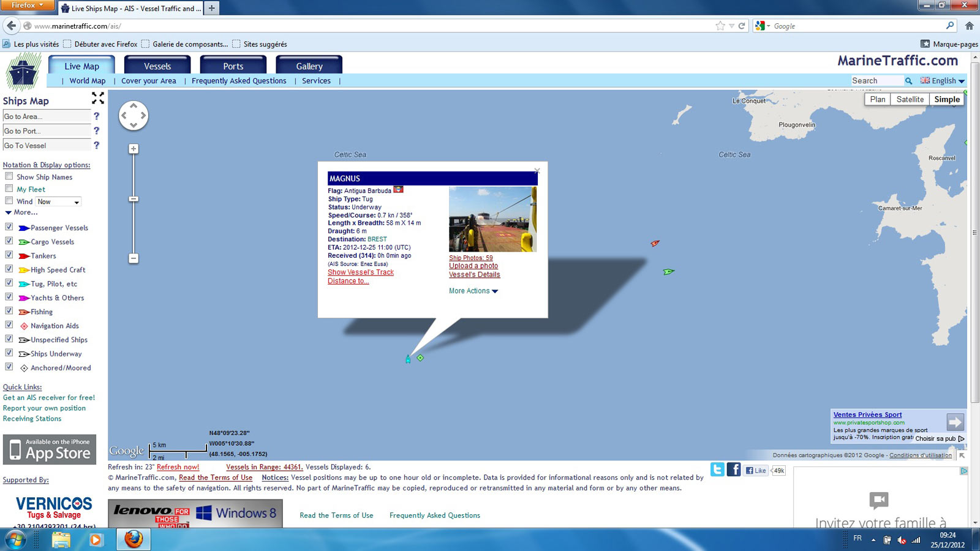Pan the map left with navigation arrow
The height and width of the screenshot is (551, 980).
click(124, 115)
